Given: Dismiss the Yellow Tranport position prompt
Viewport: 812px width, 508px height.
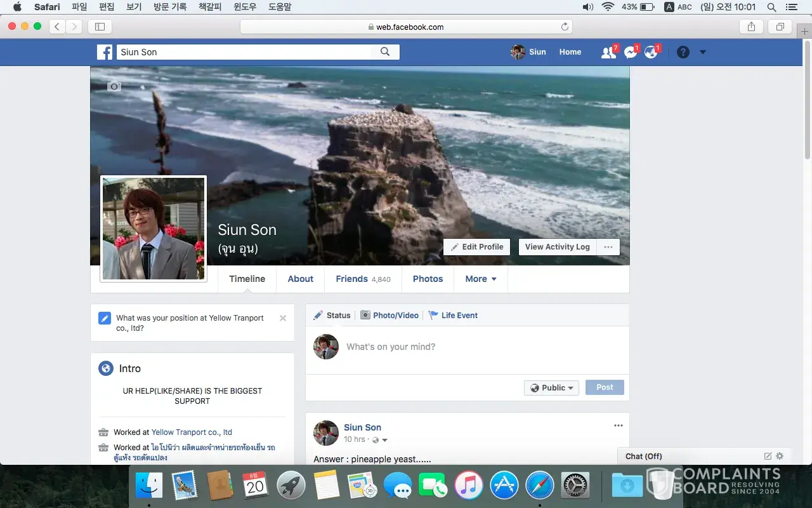Looking at the screenshot, I should click(x=283, y=318).
